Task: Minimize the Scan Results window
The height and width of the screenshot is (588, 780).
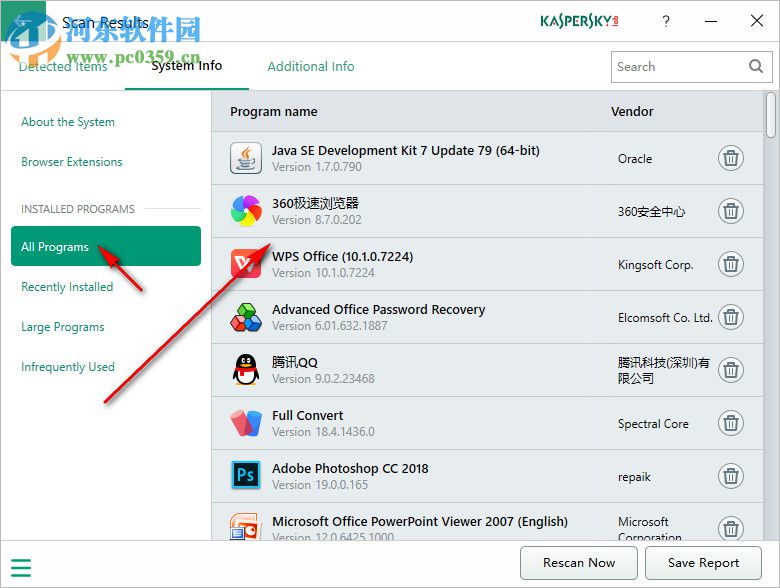Action: click(x=711, y=21)
